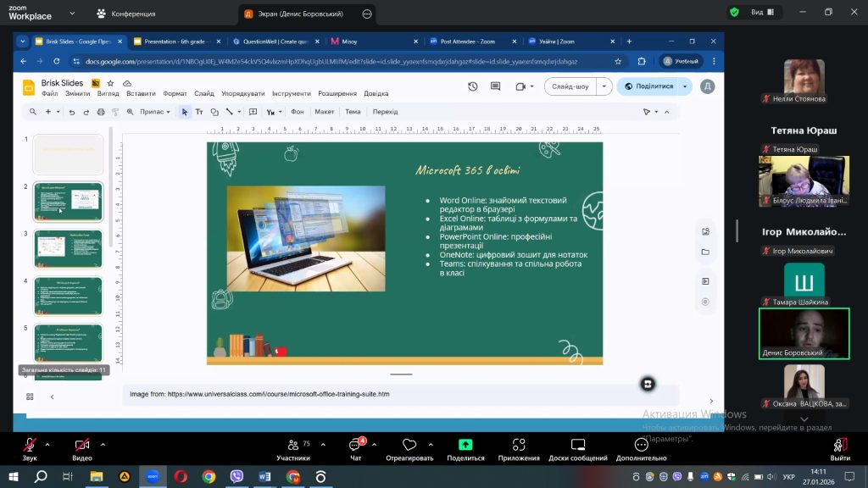Click the print icon in toolbar
Viewport: 868px width, 488px height.
click(x=102, y=112)
